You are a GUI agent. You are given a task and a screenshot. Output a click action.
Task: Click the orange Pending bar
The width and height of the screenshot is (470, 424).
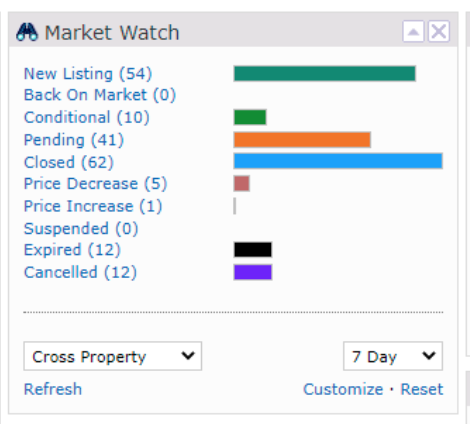pos(302,140)
